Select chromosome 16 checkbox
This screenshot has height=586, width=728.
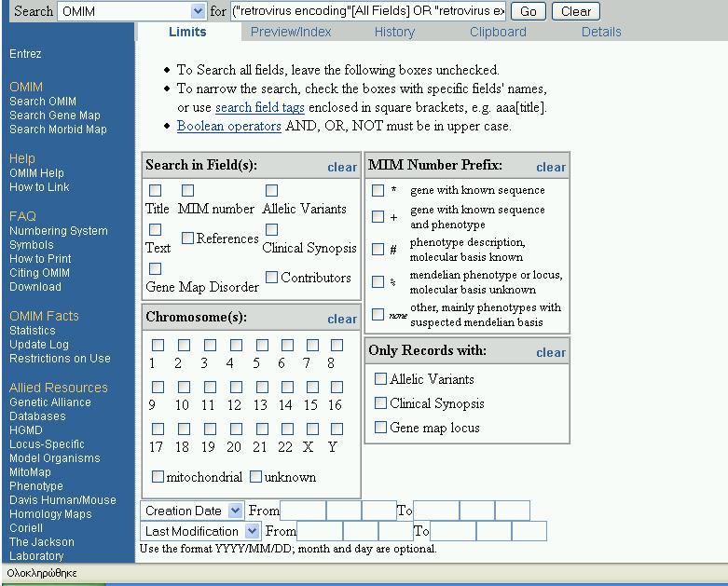(x=337, y=387)
